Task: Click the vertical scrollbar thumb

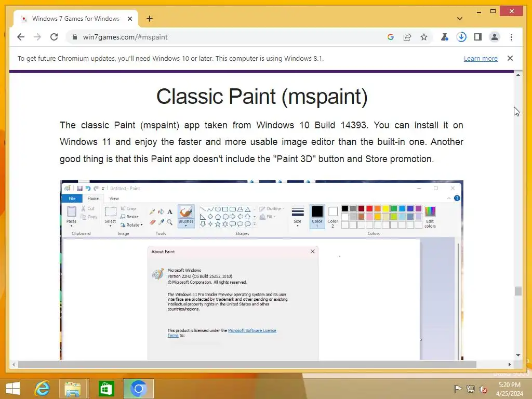Action: (518, 291)
